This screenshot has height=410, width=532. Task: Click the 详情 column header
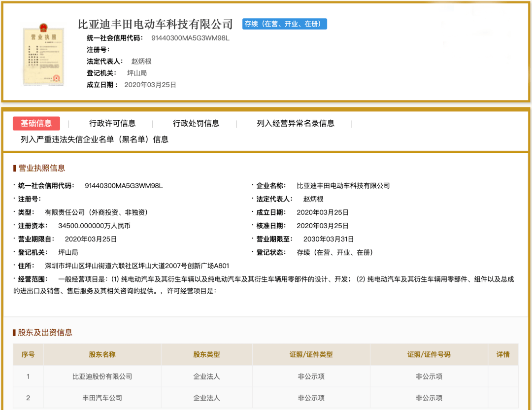point(503,355)
